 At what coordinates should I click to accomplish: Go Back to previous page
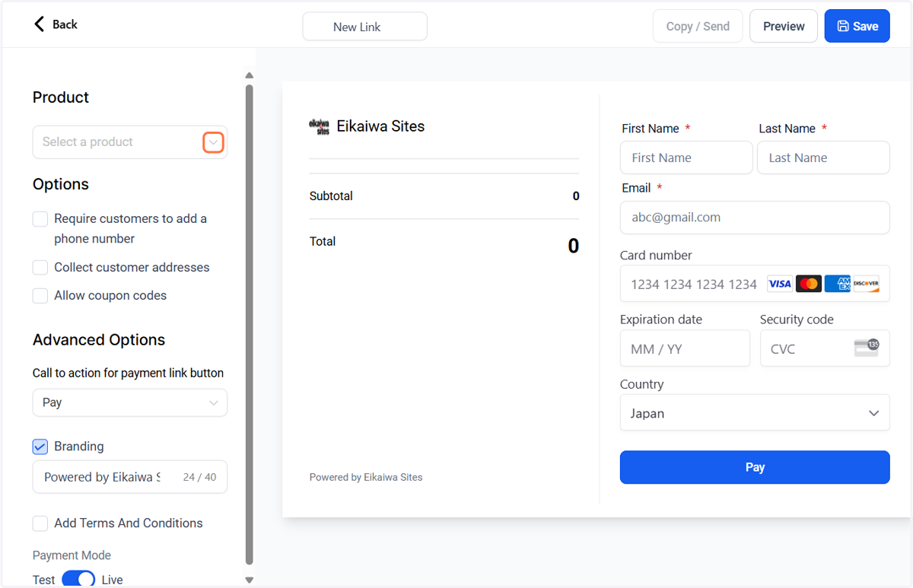pyautogui.click(x=56, y=24)
